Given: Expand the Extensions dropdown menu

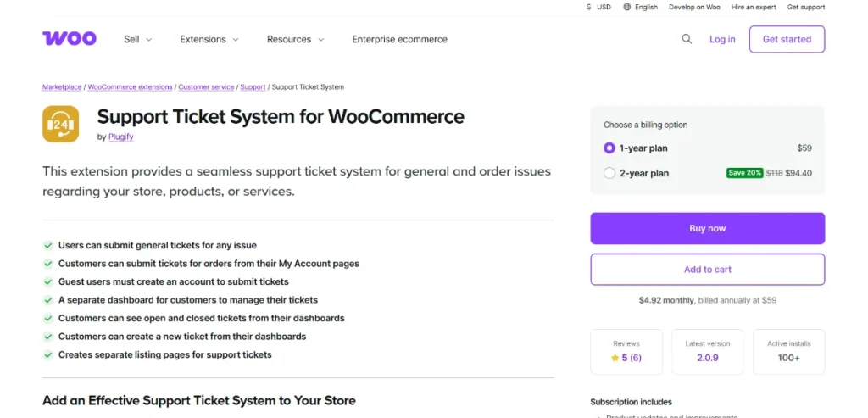Looking at the screenshot, I should pos(209,39).
